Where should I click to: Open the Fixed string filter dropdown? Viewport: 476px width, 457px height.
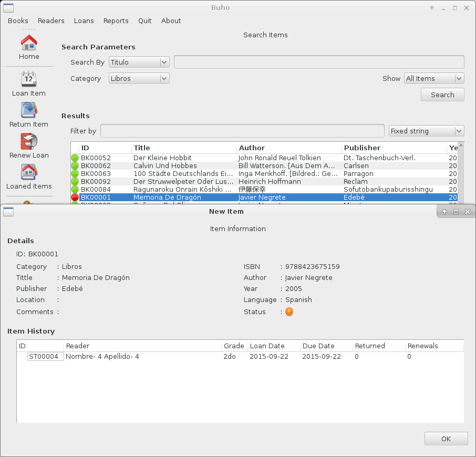click(x=427, y=131)
